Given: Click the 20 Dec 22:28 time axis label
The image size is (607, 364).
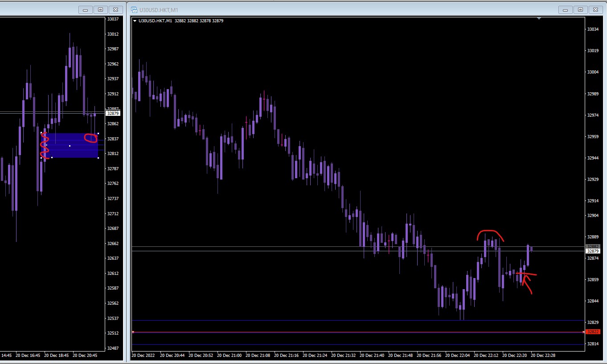Looking at the screenshot, I should pos(543,356).
